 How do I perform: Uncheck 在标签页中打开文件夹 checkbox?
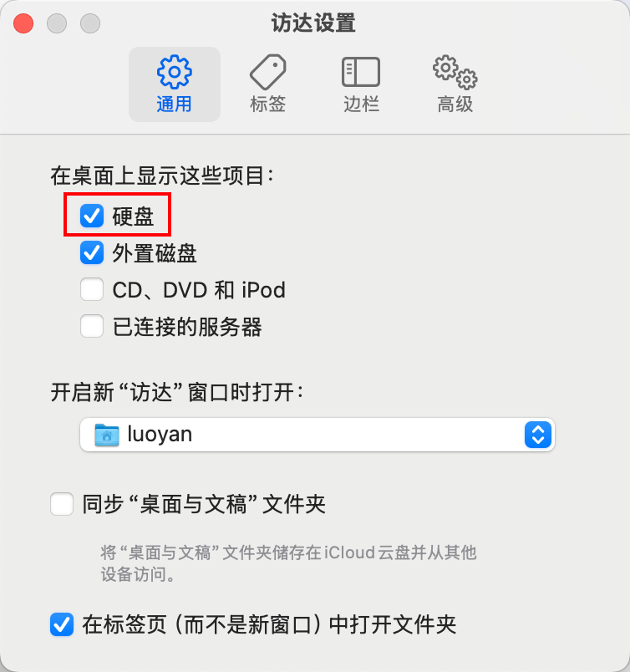[x=62, y=624]
